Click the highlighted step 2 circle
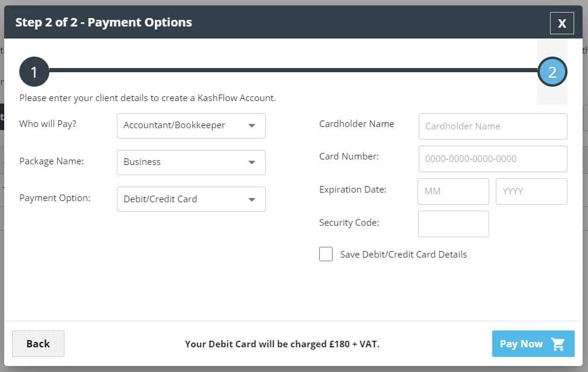 click(552, 72)
